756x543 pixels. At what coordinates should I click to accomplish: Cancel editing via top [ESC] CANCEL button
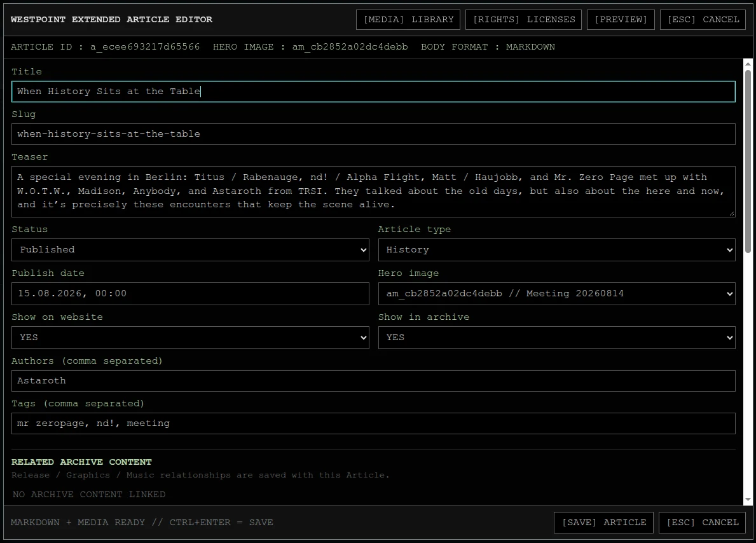[x=703, y=20]
